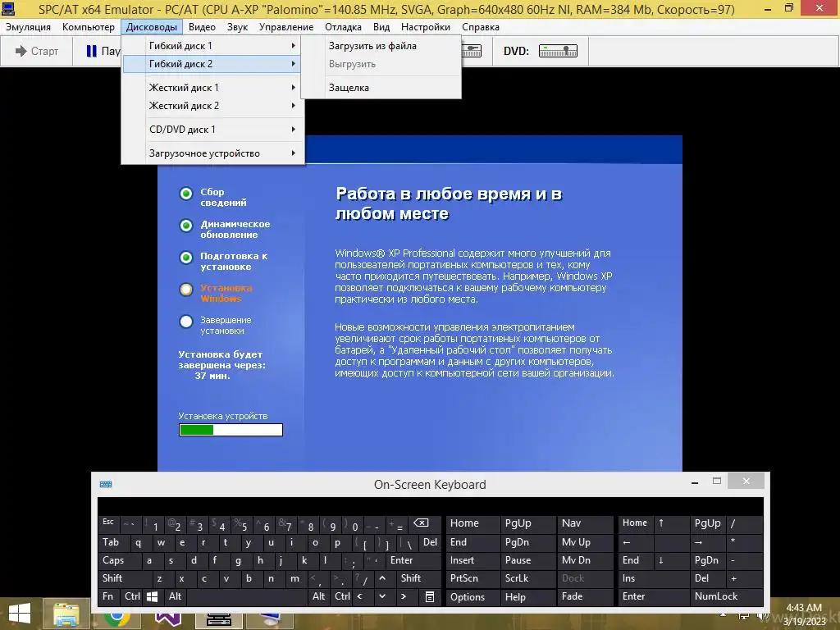Click the down arrow key beside right Ctrl
This screenshot has width=840, height=630.
(382, 596)
